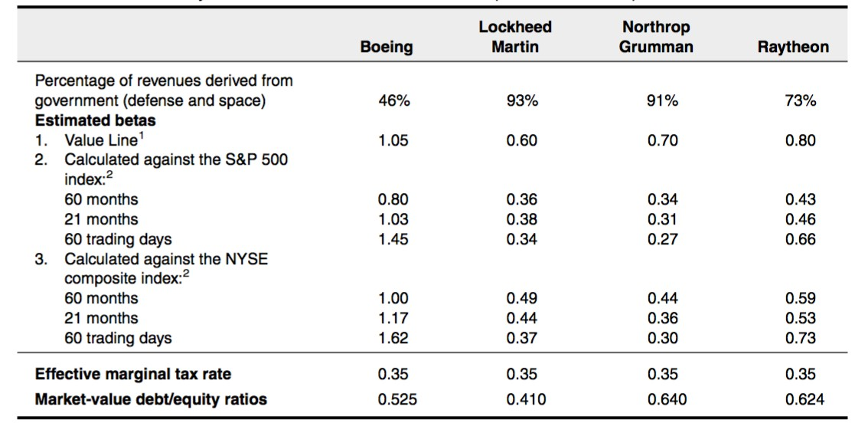This screenshot has width=868, height=426.
Task: Click Northrop Grumman's 91% revenue figure
Action: (x=663, y=100)
